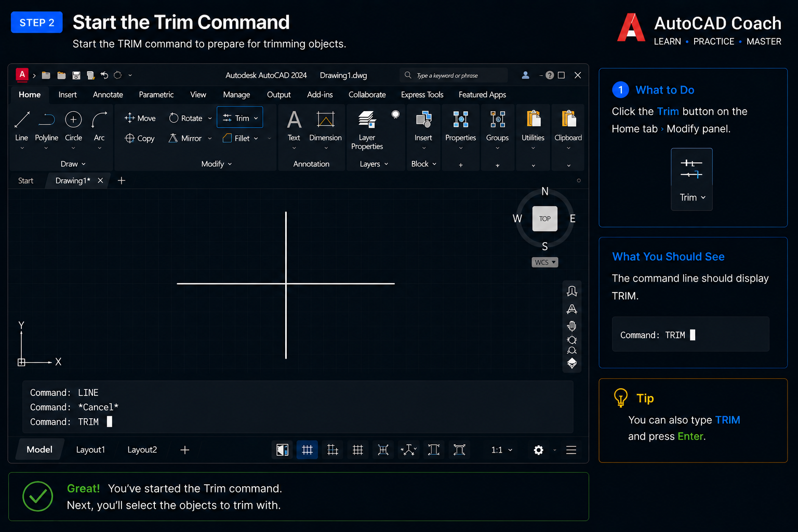Open the WCS coordinate system dropdown
Viewport: 798px width, 532px height.
coord(545,262)
